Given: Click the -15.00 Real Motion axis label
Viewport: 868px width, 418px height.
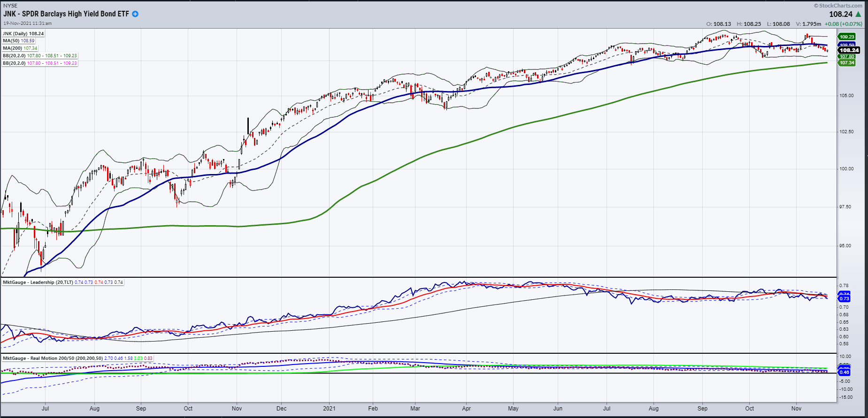Looking at the screenshot, I should (846, 397).
